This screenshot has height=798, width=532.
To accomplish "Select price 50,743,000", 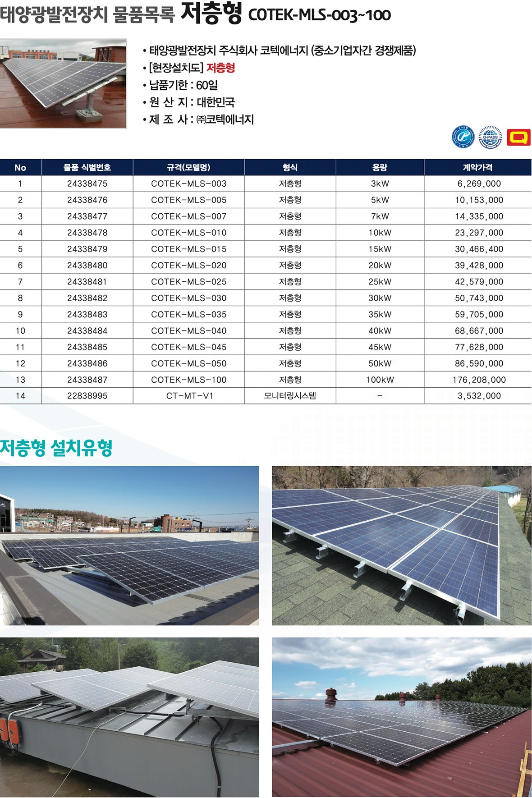I will (x=479, y=298).
